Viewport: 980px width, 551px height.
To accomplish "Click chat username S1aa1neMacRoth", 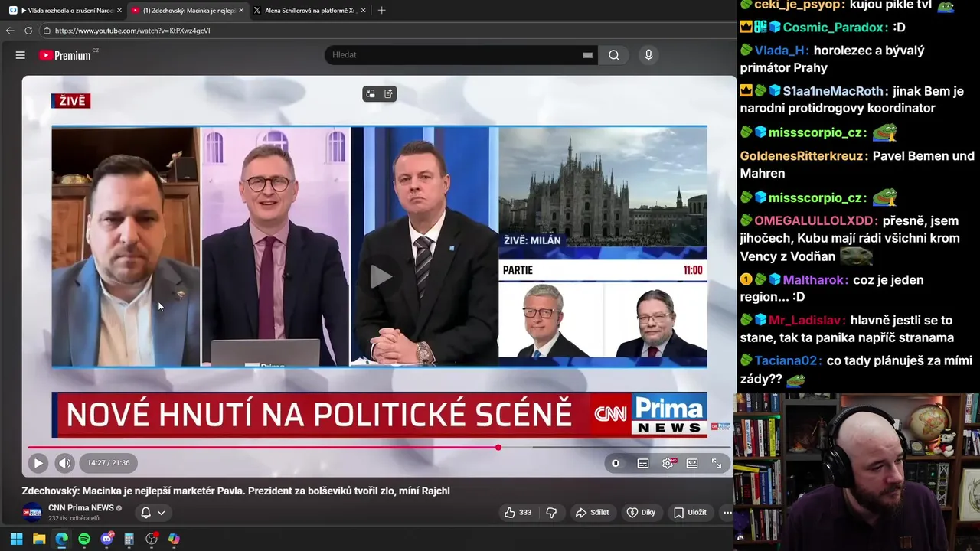I will point(833,91).
